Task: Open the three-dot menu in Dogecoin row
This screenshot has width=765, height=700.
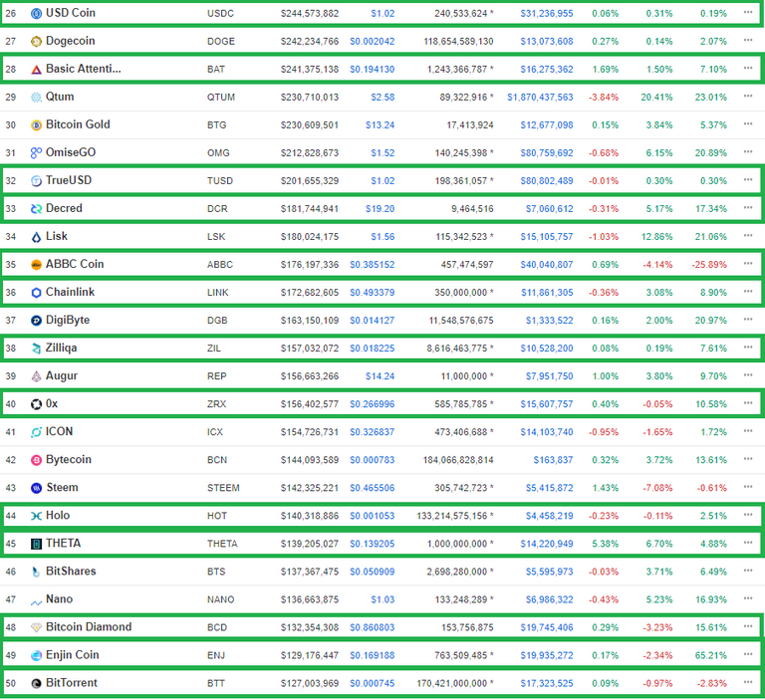Action: 748,40
